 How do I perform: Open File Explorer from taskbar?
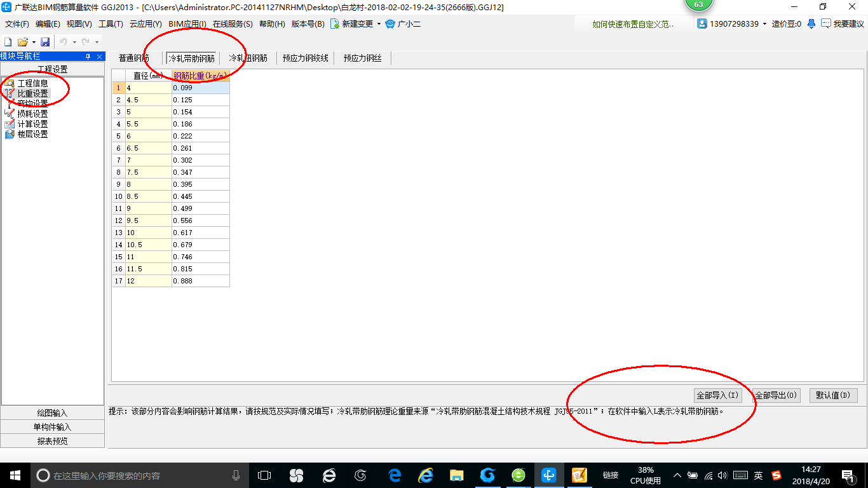[456, 475]
